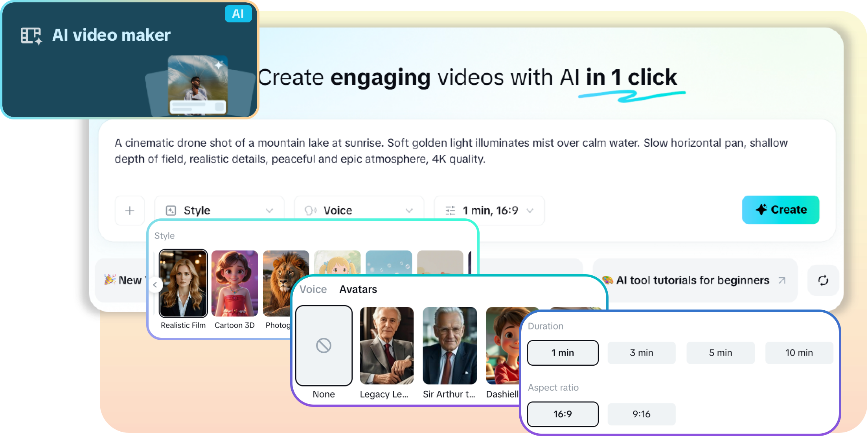Click the AI video maker film icon
The image size is (868, 436).
[x=31, y=36]
